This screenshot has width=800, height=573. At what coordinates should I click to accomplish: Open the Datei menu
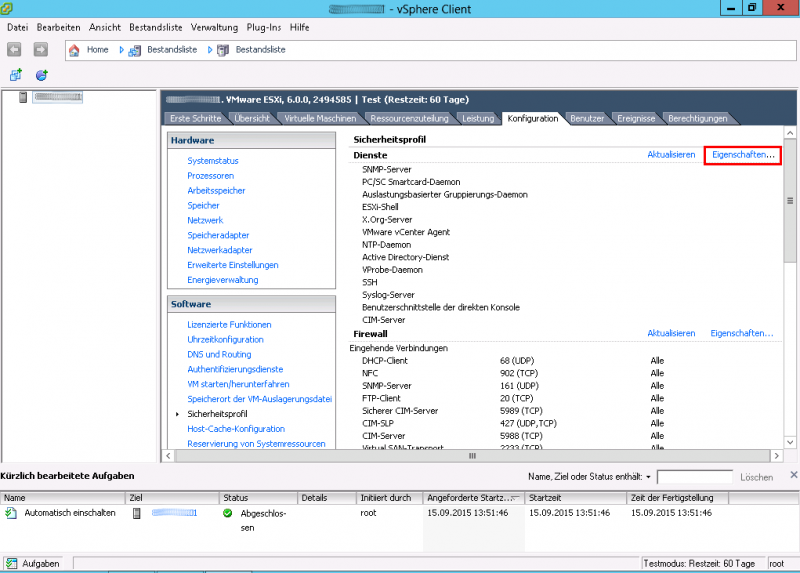pos(17,28)
